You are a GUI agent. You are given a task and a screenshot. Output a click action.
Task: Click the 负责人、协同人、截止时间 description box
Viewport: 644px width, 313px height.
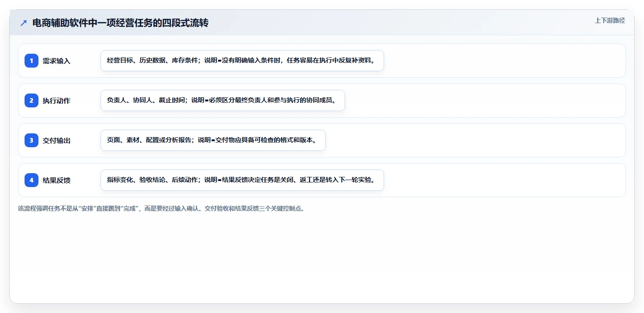pyautogui.click(x=223, y=100)
